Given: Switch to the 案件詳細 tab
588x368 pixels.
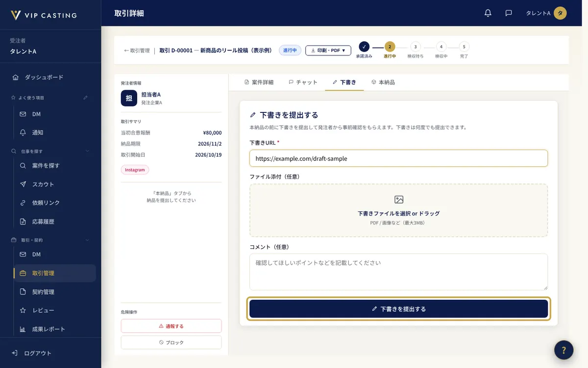Looking at the screenshot, I should coord(259,82).
